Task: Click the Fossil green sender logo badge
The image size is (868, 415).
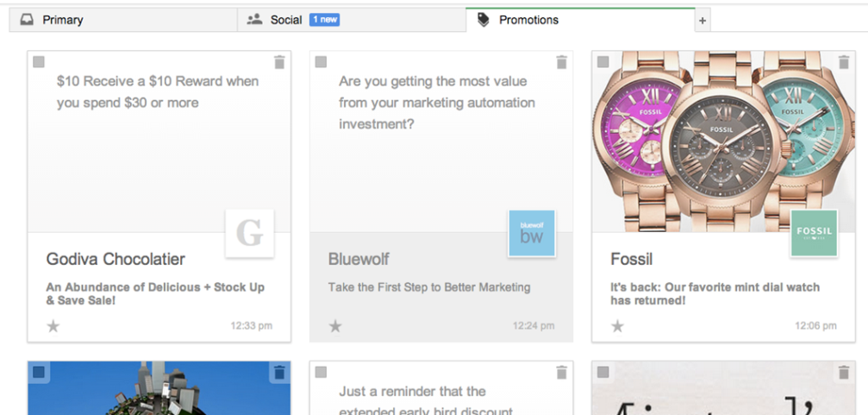Action: click(814, 233)
